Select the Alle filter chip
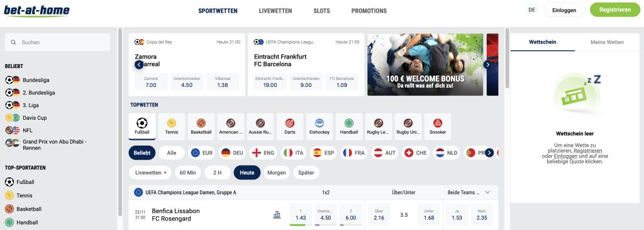 [x=172, y=152]
